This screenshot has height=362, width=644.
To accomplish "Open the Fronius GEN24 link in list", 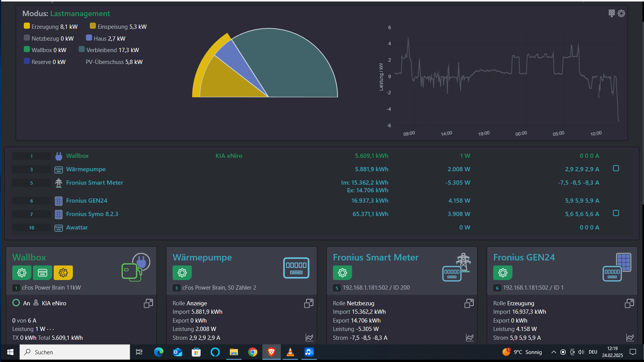I will point(87,201).
